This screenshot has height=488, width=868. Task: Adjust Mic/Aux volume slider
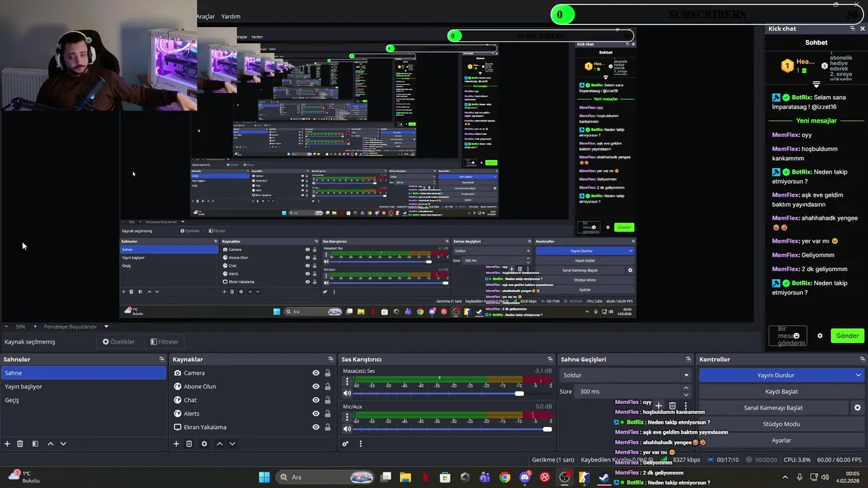[453, 428]
